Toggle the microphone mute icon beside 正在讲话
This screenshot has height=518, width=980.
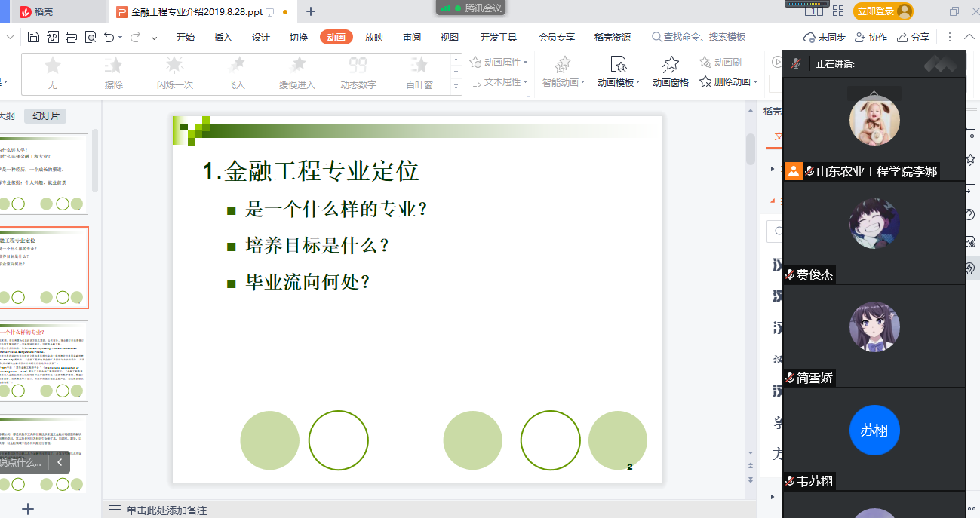coord(795,64)
